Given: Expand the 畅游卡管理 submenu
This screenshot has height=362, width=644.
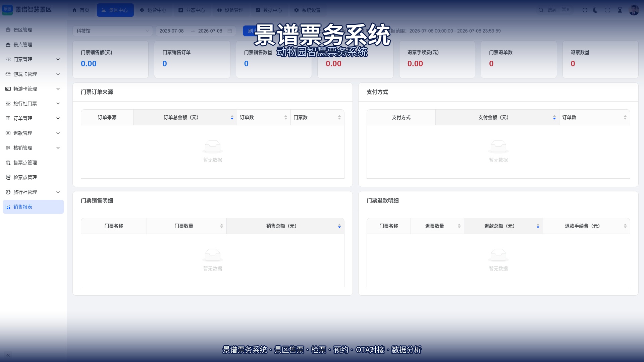Looking at the screenshot, I should [x=33, y=89].
